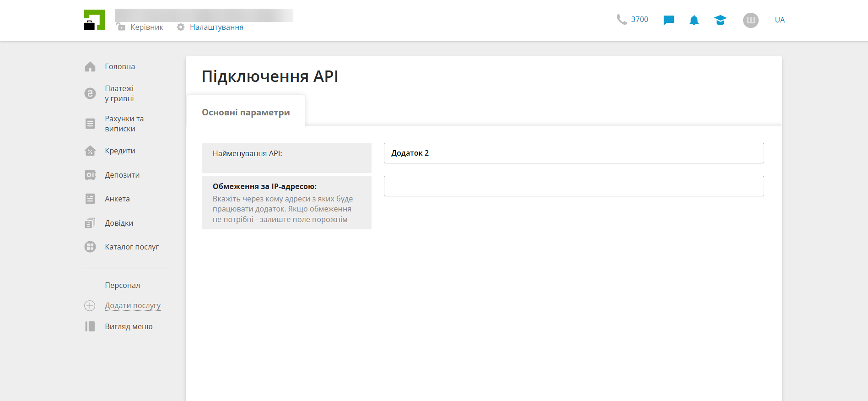The width and height of the screenshot is (868, 401).
Task: Go to Платежі у гривні menu
Action: (119, 93)
